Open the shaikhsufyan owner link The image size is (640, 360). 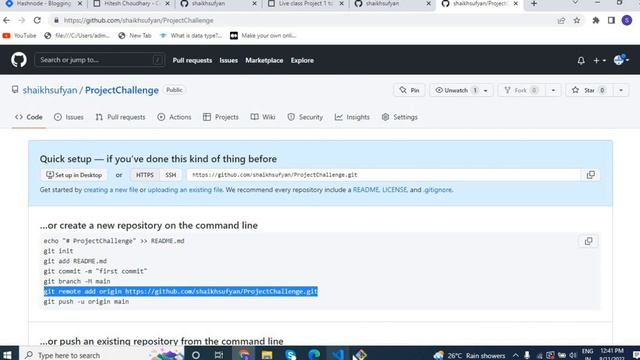(50, 90)
